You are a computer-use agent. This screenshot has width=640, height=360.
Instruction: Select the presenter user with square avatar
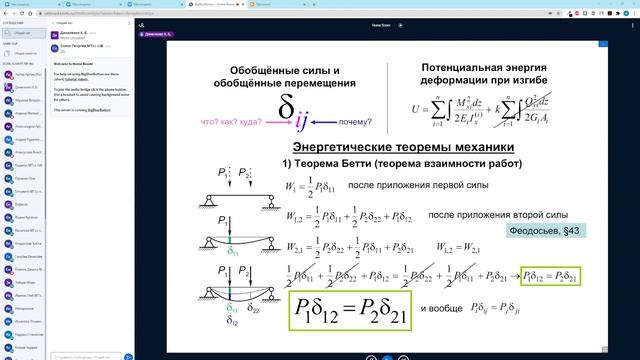tap(24, 87)
